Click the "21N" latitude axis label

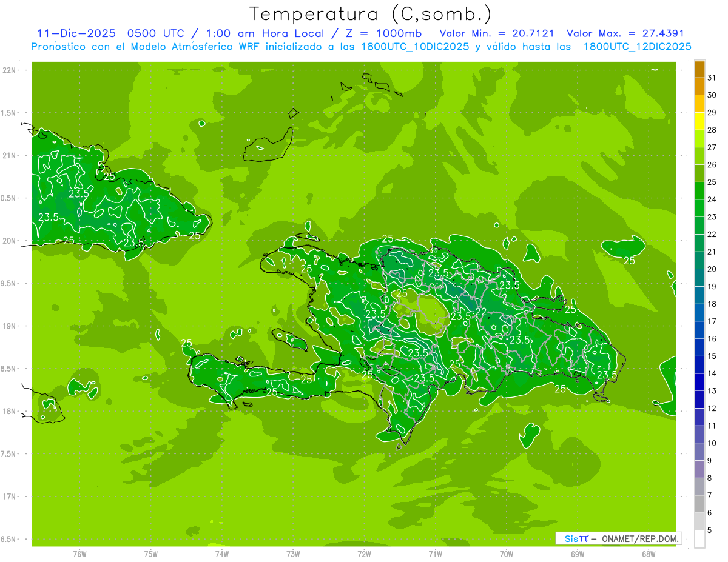tap(10, 155)
